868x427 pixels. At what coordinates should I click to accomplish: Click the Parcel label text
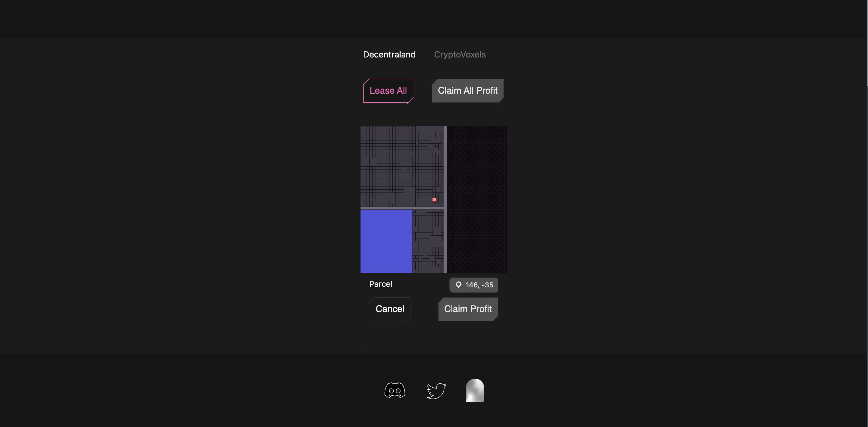381,284
